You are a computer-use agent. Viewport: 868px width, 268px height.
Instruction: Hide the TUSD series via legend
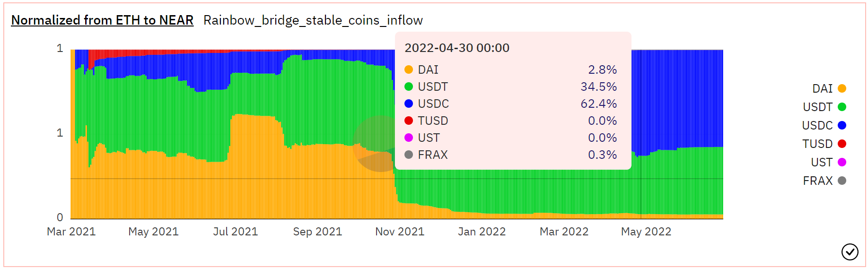pos(817,144)
